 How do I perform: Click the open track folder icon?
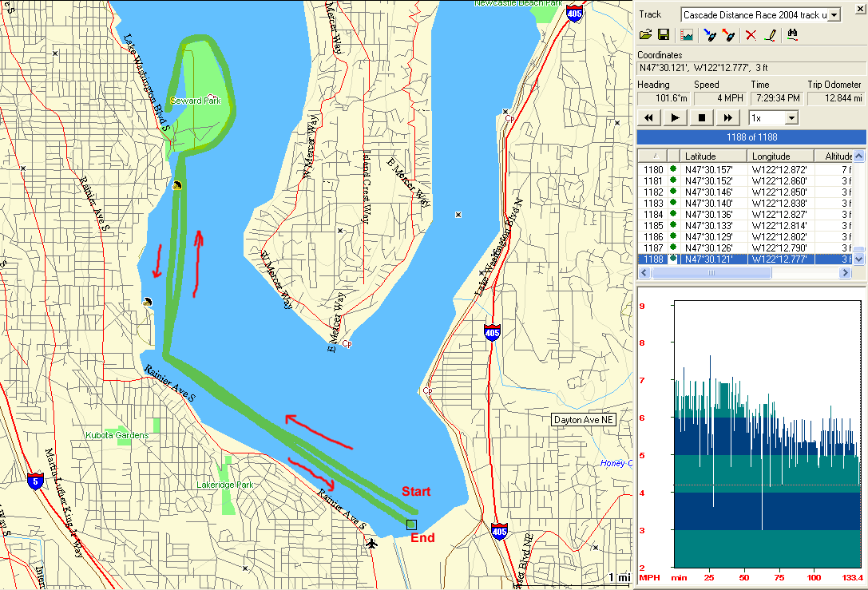646,34
